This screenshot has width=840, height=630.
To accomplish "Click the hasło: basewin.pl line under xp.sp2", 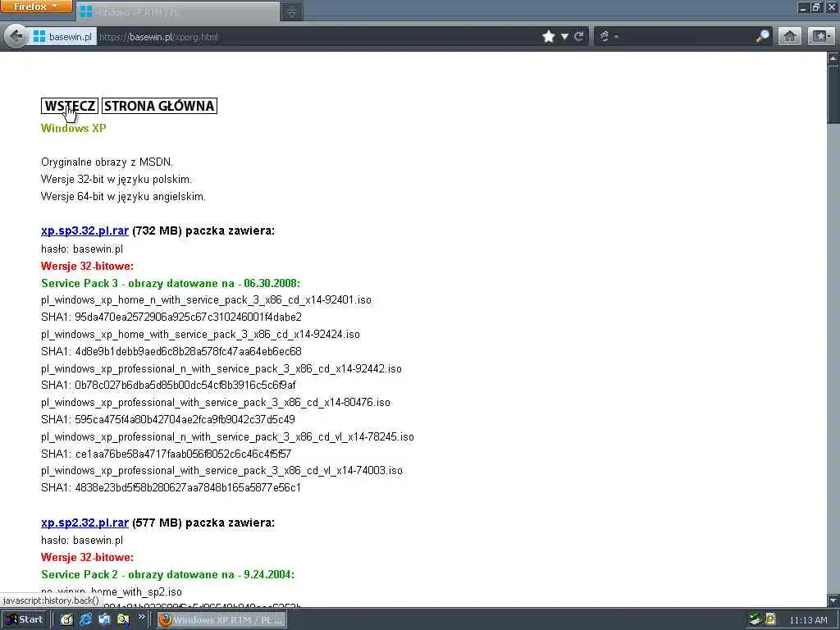I will 82,541.
